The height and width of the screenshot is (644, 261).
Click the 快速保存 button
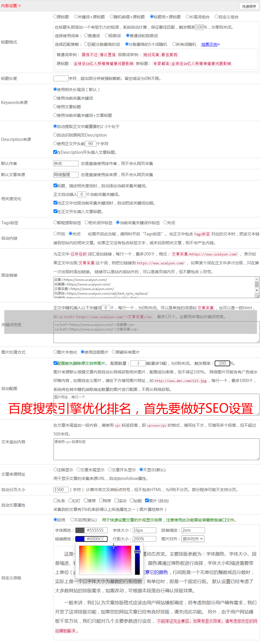pos(249,6)
